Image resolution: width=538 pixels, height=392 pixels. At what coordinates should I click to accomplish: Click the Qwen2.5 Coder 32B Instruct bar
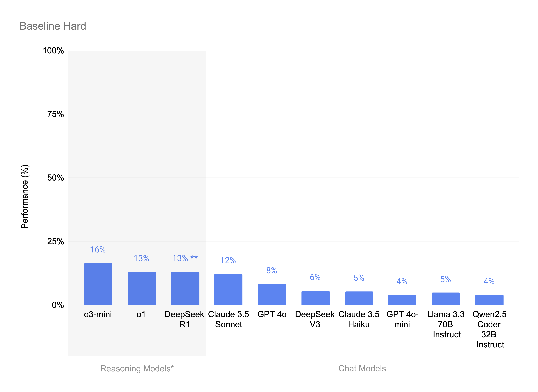point(489,300)
